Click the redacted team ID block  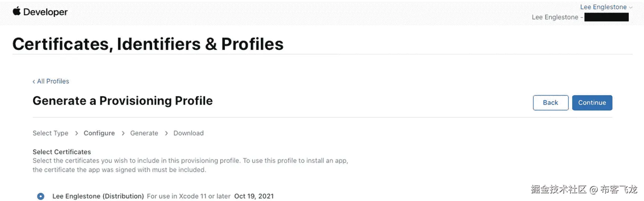(606, 17)
